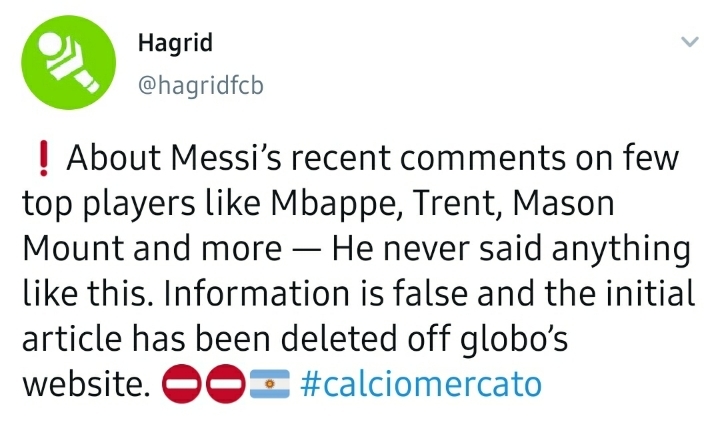Screen dimensions: 720x424
Task: Click the first no-entry sign emoji
Action: (181, 385)
